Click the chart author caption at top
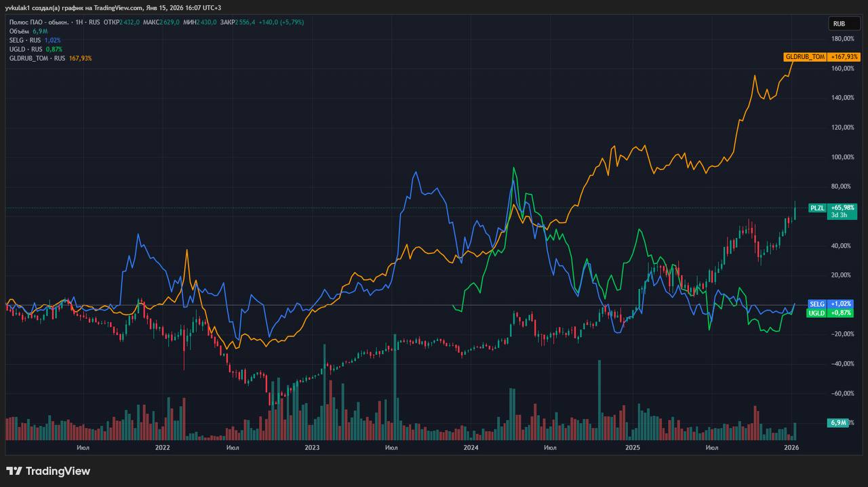Image resolution: width=868 pixels, height=487 pixels. [x=113, y=7]
